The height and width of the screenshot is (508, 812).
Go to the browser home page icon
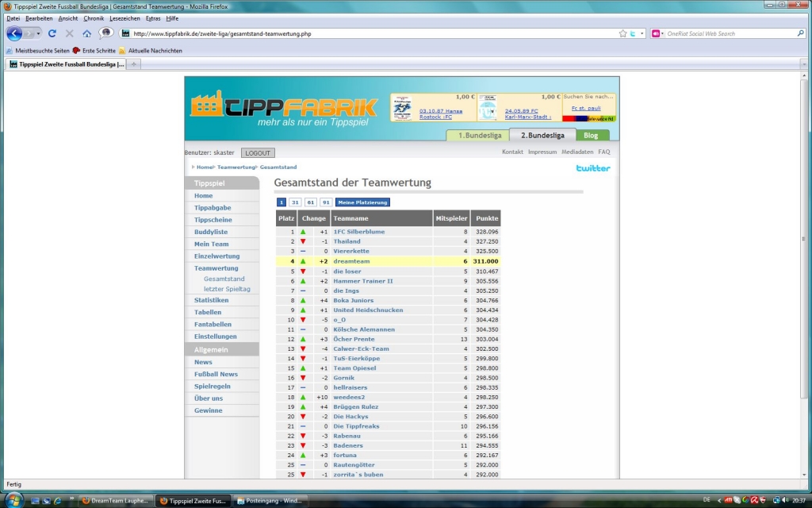(x=87, y=33)
